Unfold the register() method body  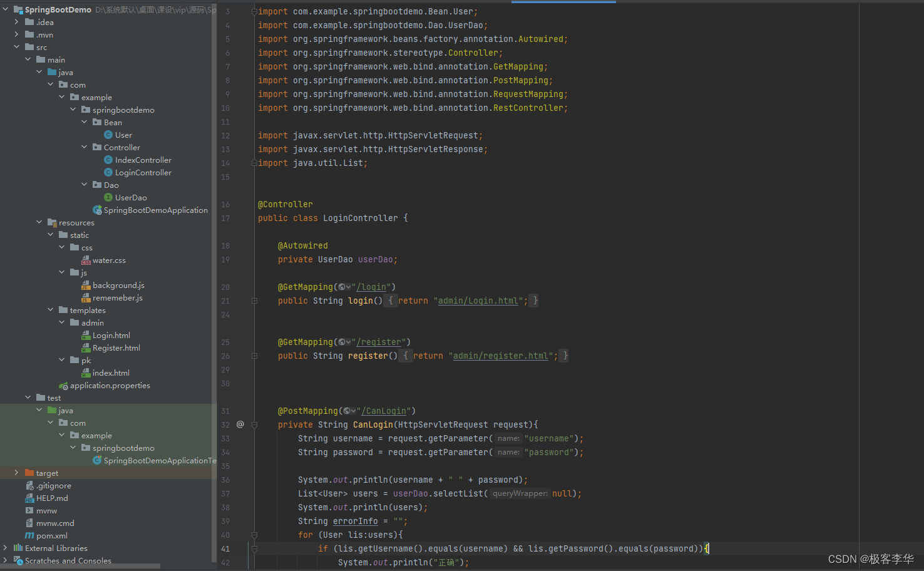pyautogui.click(x=254, y=356)
